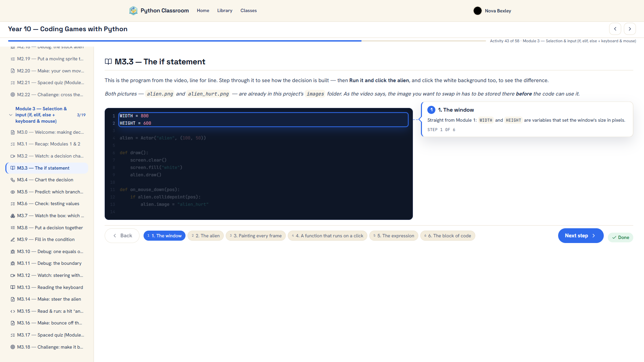
Task: Open M3.16 — Make: bounce off
Action: (47, 323)
